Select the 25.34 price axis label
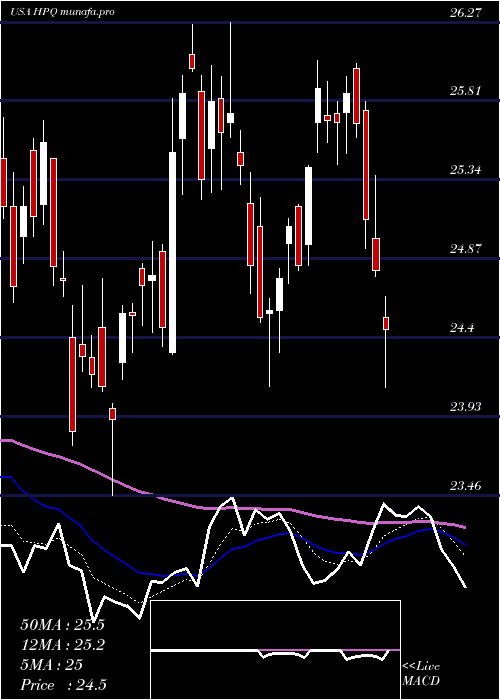500x700 pixels. click(x=466, y=170)
